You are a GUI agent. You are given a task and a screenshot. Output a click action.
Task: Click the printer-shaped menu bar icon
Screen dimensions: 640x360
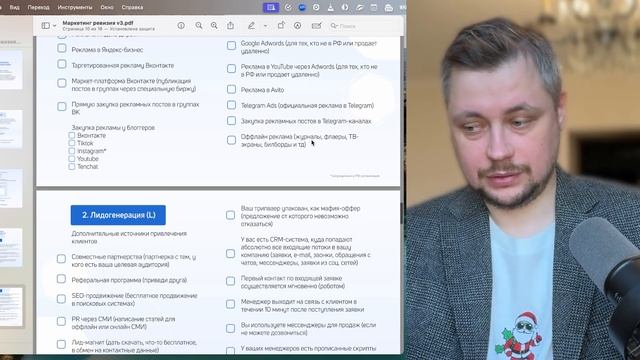[389, 7]
